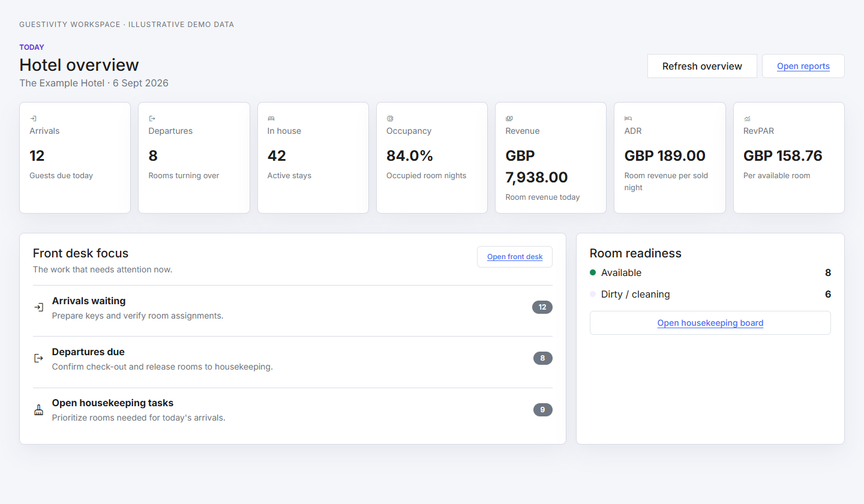The width and height of the screenshot is (864, 504).
Task: Click the ADR card icon
Action: pyautogui.click(x=628, y=119)
